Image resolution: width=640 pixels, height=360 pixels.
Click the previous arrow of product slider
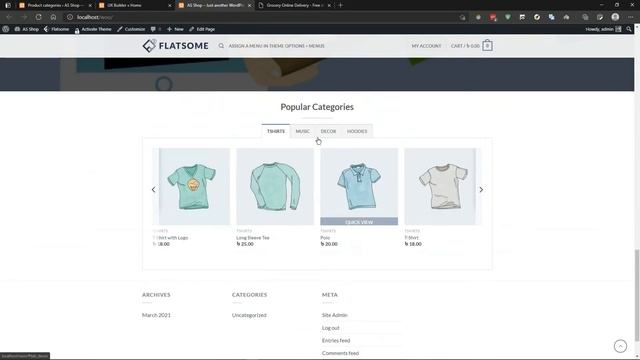click(x=153, y=189)
